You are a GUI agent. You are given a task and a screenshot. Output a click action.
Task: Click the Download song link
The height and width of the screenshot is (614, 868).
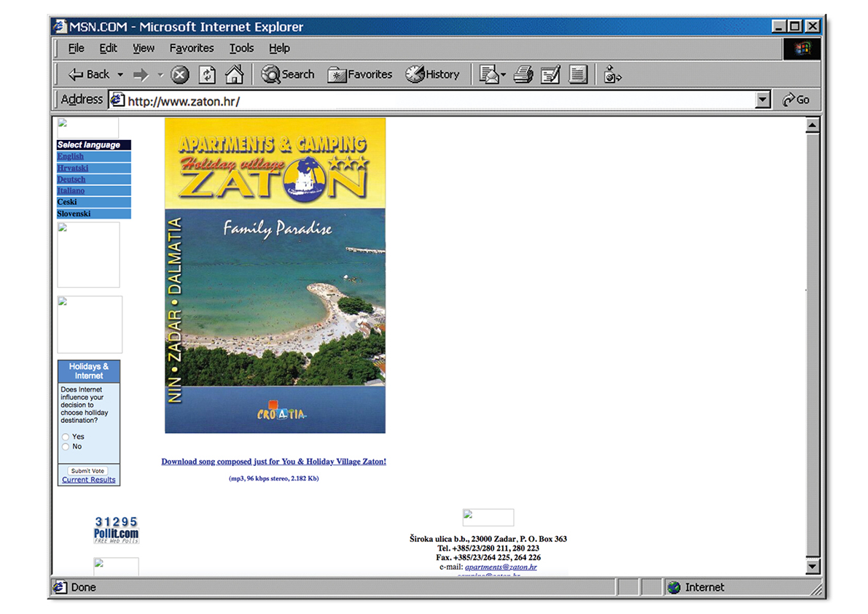pyautogui.click(x=273, y=462)
